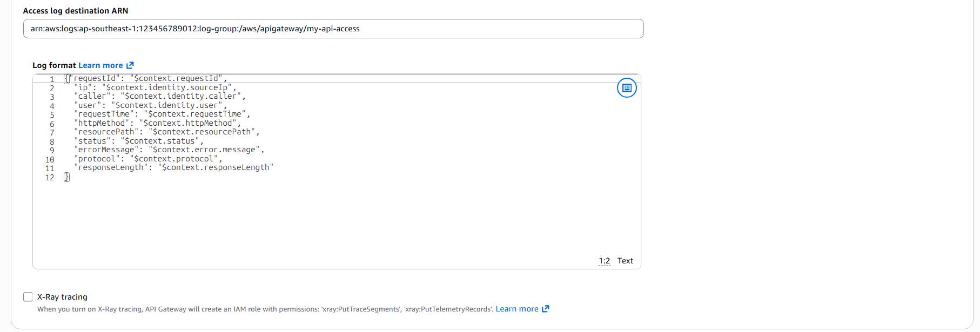Enable the X-Ray tracing checkbox
980x332 pixels.
click(x=28, y=297)
